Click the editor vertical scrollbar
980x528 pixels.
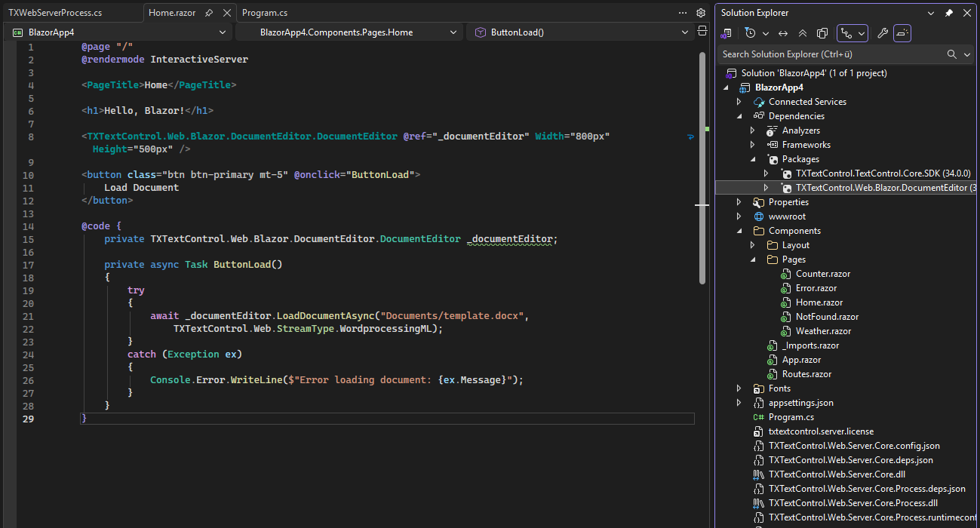pos(702,166)
